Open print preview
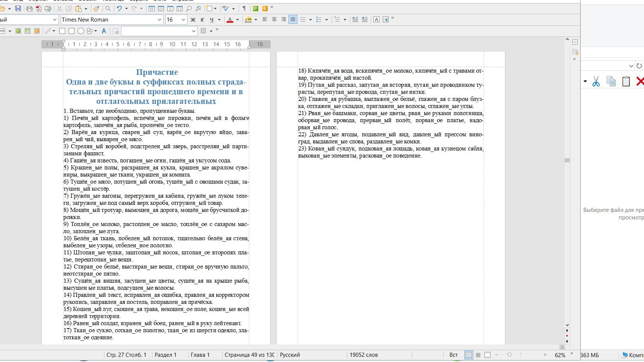 tap(48, 9)
